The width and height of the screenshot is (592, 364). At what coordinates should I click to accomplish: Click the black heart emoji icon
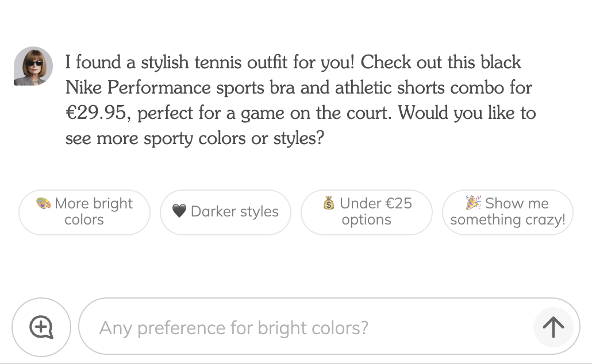click(x=179, y=211)
